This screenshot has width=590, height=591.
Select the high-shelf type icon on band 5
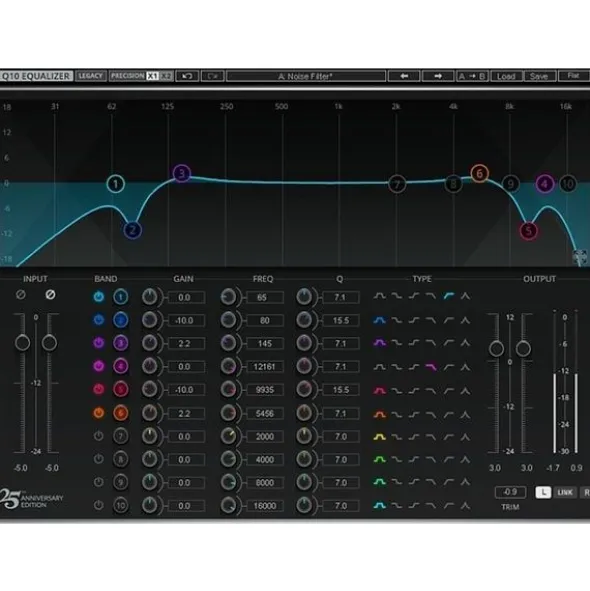point(414,391)
